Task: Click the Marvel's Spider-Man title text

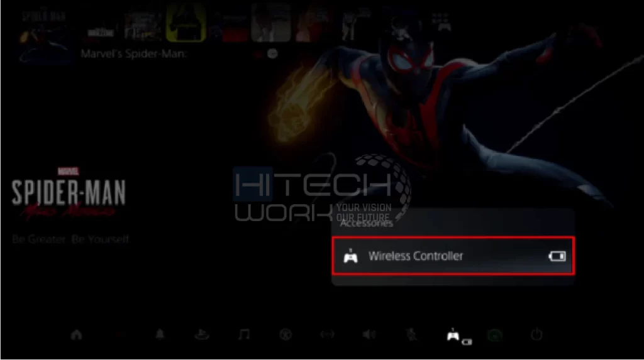Action: pyautogui.click(x=133, y=54)
